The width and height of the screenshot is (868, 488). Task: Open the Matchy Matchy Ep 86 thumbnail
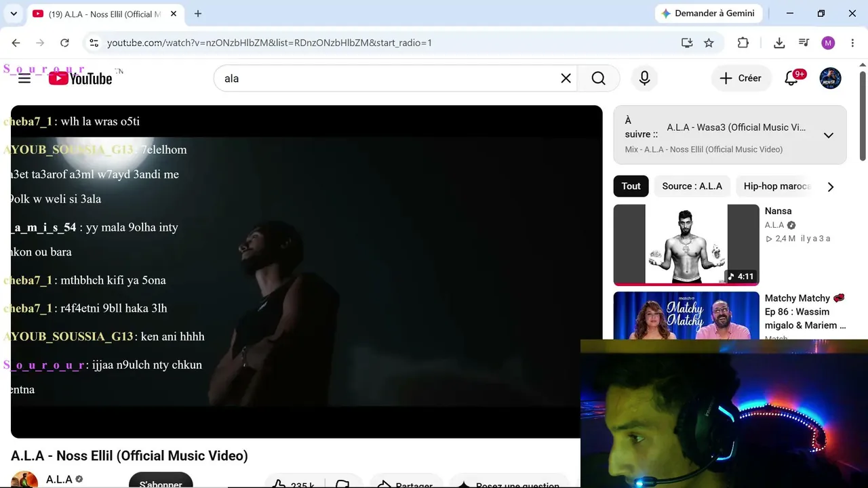(x=686, y=315)
